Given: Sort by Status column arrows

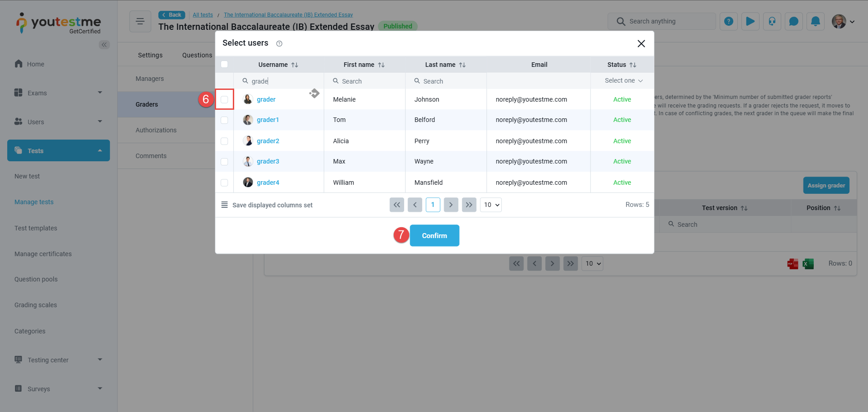Looking at the screenshot, I should pos(633,65).
